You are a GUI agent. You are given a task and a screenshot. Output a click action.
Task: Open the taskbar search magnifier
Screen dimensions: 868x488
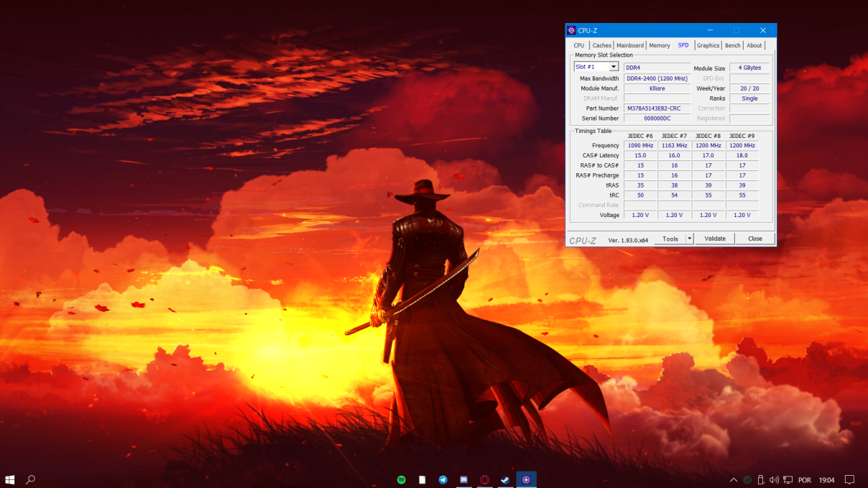31,479
